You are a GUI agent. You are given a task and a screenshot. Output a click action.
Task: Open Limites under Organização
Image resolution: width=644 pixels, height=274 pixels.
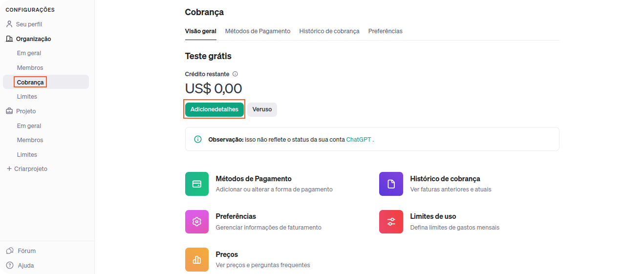point(27,97)
